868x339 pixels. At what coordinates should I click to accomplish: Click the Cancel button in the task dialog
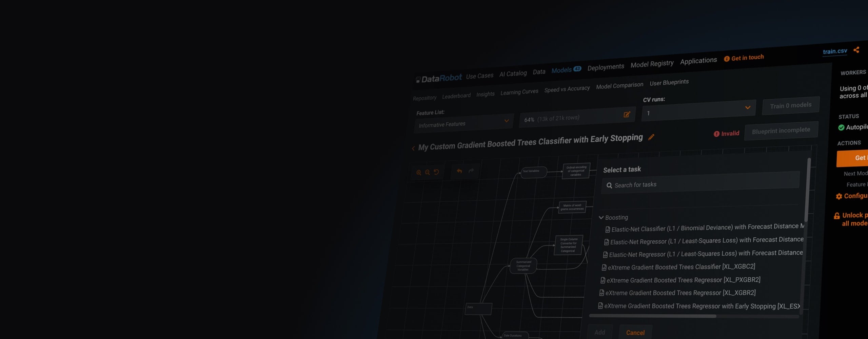[x=635, y=332]
